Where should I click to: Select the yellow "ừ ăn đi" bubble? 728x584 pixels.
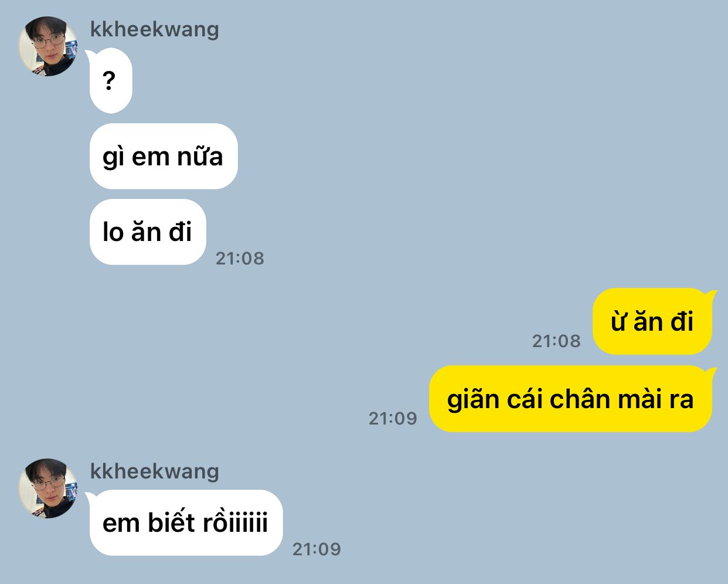[x=652, y=321]
